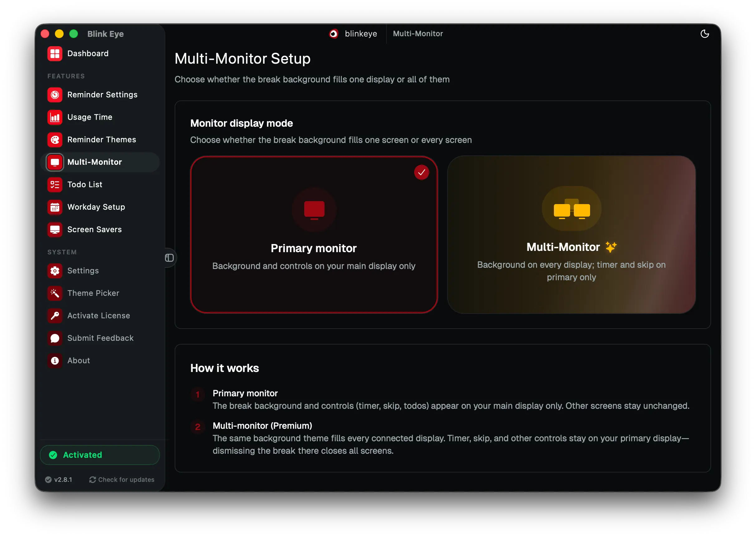Image resolution: width=756 pixels, height=538 pixels.
Task: Click the Multi-Monitor Setup page heading
Action: 243,59
